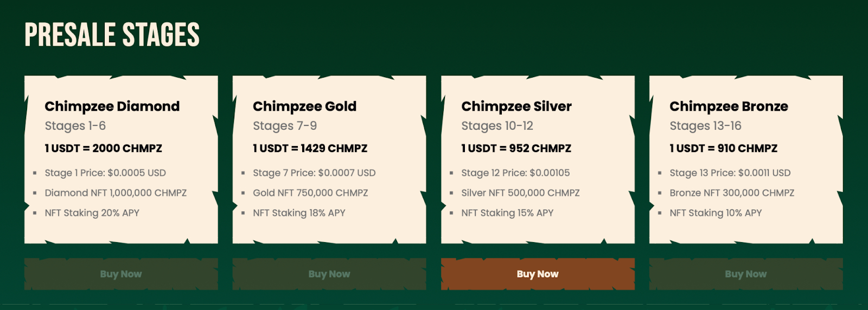
Task: Select the Chimpzee Gold card title
Action: pos(305,106)
